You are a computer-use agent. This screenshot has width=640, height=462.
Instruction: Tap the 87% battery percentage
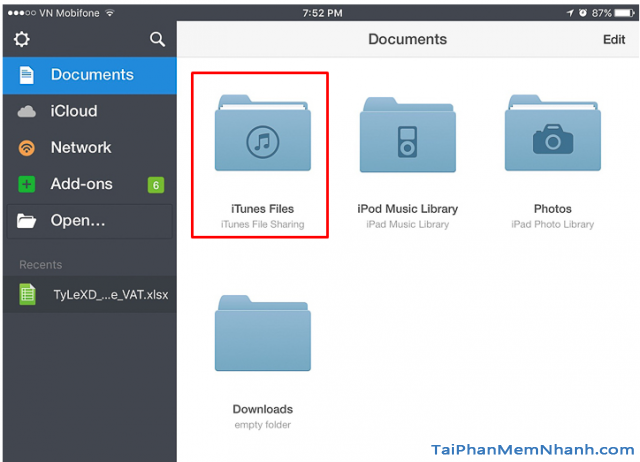pos(602,13)
